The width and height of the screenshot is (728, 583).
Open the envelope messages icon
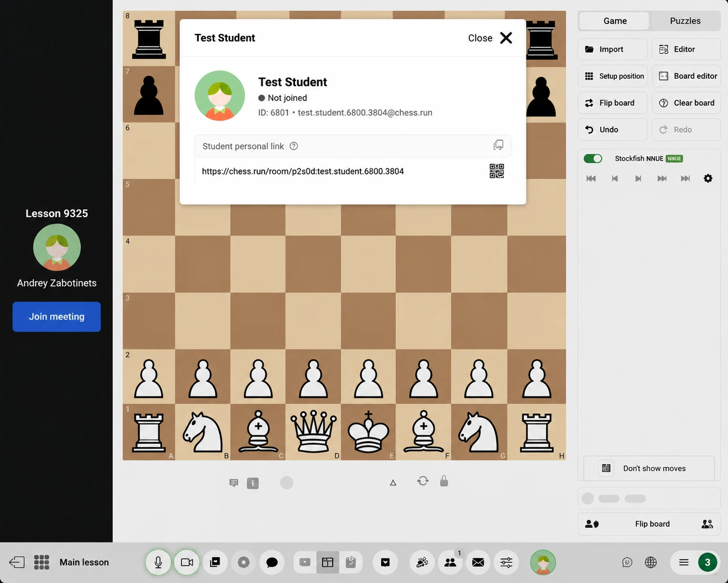pyautogui.click(x=478, y=562)
